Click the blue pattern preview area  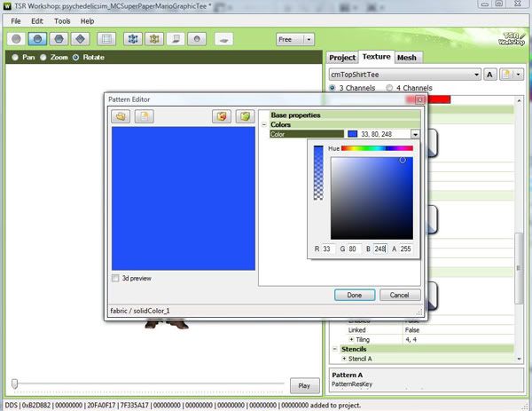[x=184, y=199]
